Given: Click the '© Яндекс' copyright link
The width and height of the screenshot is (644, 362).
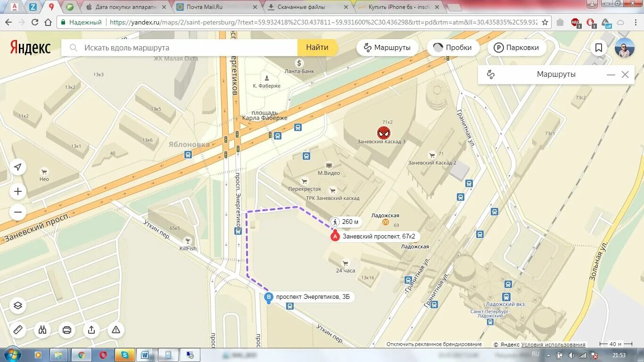Looking at the screenshot, I should [x=506, y=345].
